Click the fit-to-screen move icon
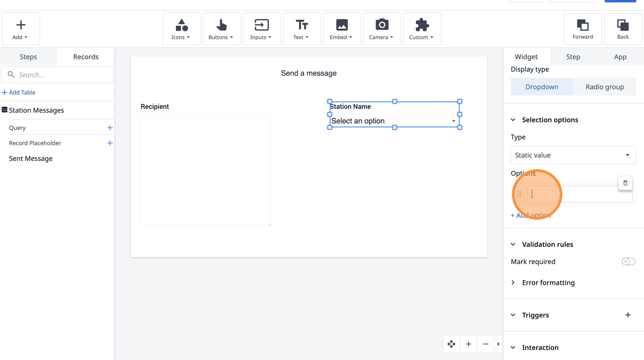The image size is (644, 360). point(451,344)
